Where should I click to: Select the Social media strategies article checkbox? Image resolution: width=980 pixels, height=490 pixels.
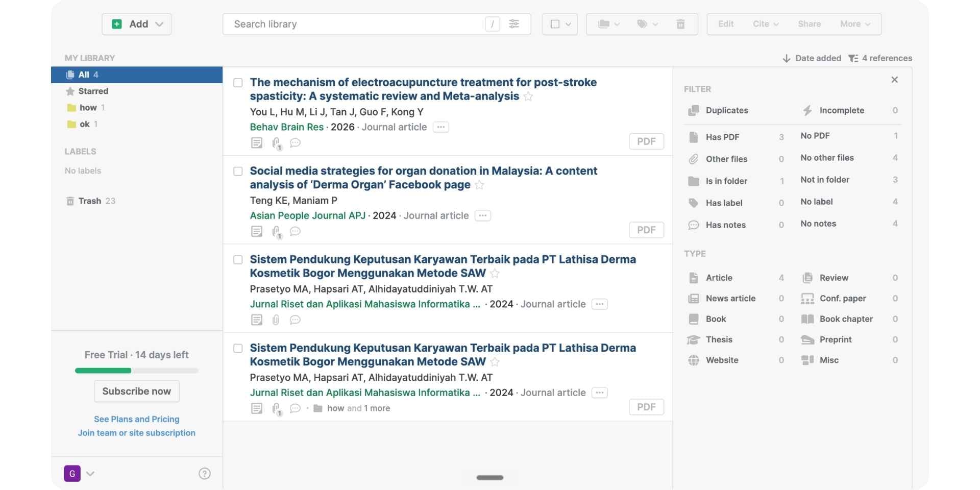[238, 171]
